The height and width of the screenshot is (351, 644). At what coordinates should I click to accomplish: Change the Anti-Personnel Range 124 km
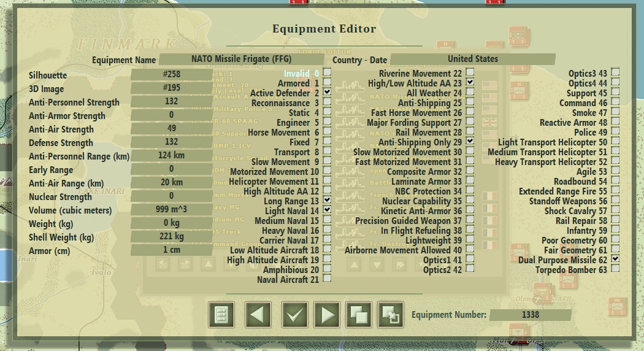(171, 155)
